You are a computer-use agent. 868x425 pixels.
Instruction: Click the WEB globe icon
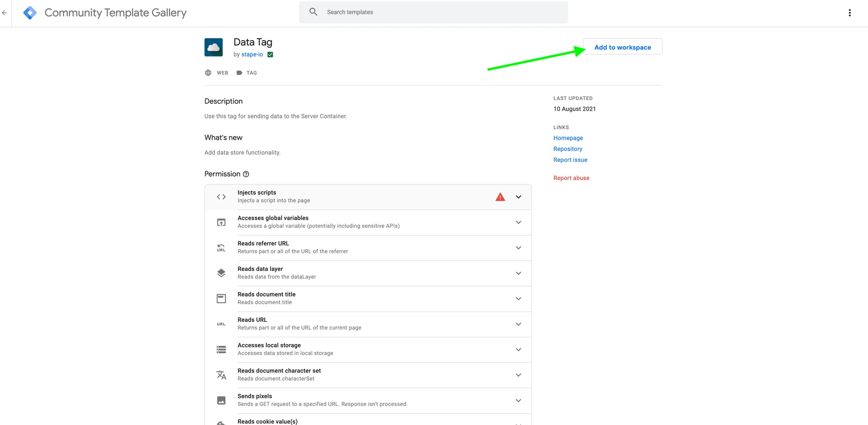(x=208, y=73)
